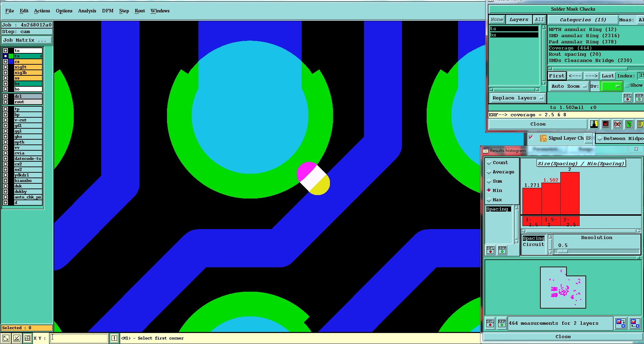Open the Analysis menu
The image size is (644, 344).
coord(87,11)
